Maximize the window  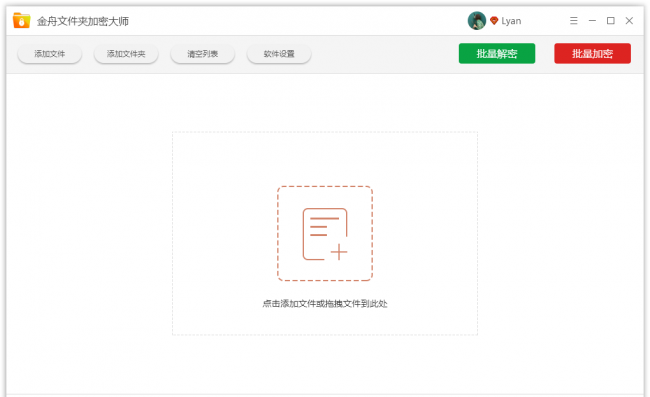(x=611, y=21)
